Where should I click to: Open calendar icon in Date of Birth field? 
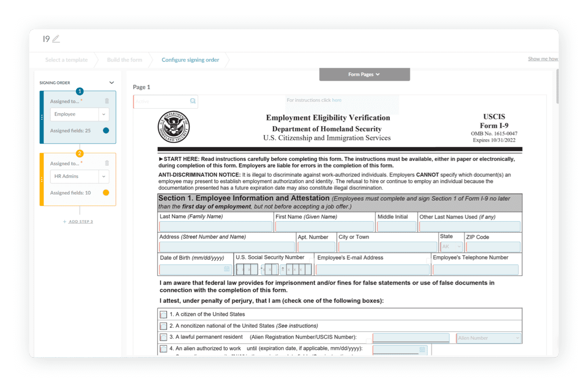227,269
